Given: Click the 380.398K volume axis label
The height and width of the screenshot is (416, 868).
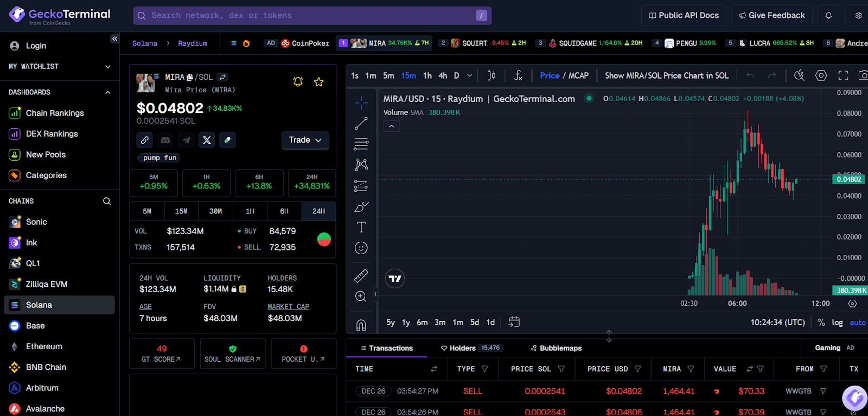Looking at the screenshot, I should coord(850,291).
